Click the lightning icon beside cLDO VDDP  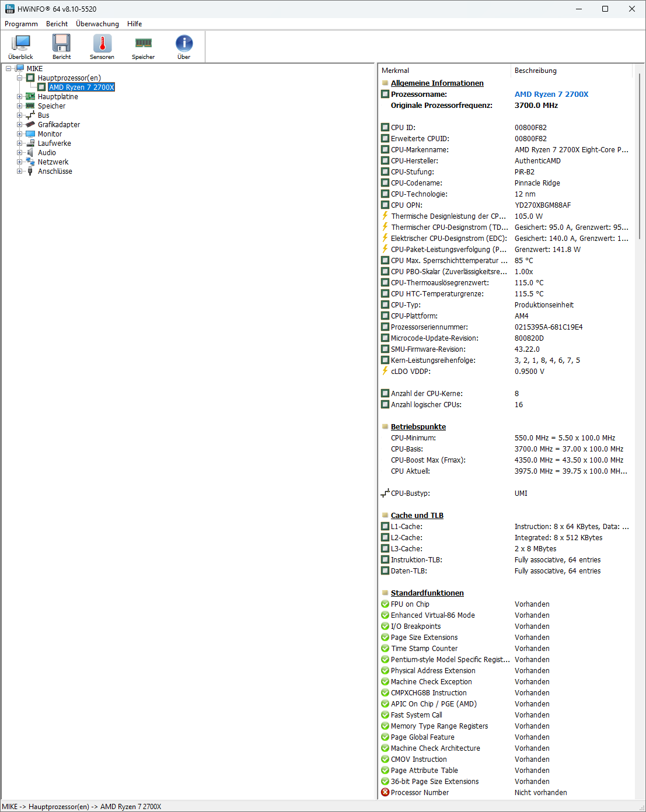(x=385, y=372)
